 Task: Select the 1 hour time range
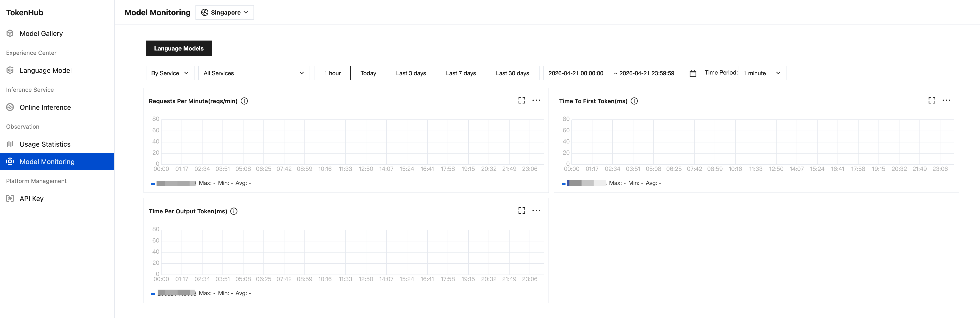point(332,73)
